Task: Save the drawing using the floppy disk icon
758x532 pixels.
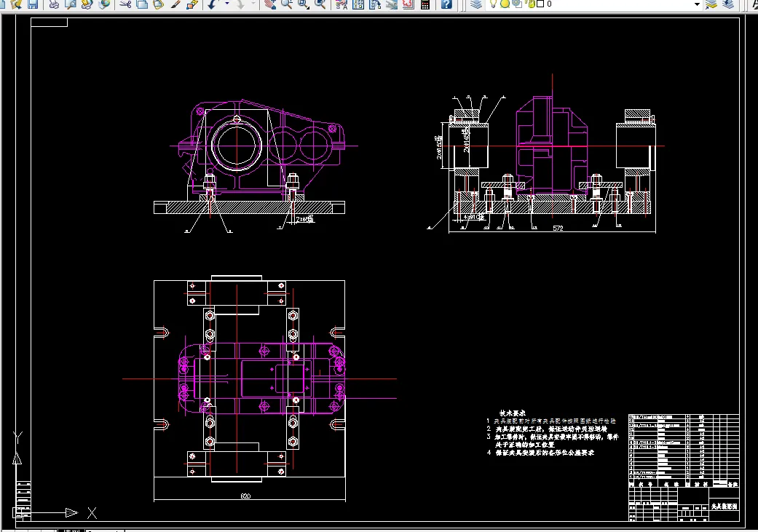Action: (x=32, y=4)
